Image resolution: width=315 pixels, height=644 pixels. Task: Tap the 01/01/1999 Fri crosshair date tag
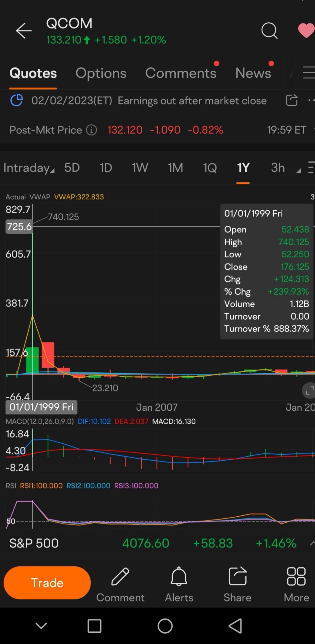click(x=41, y=407)
